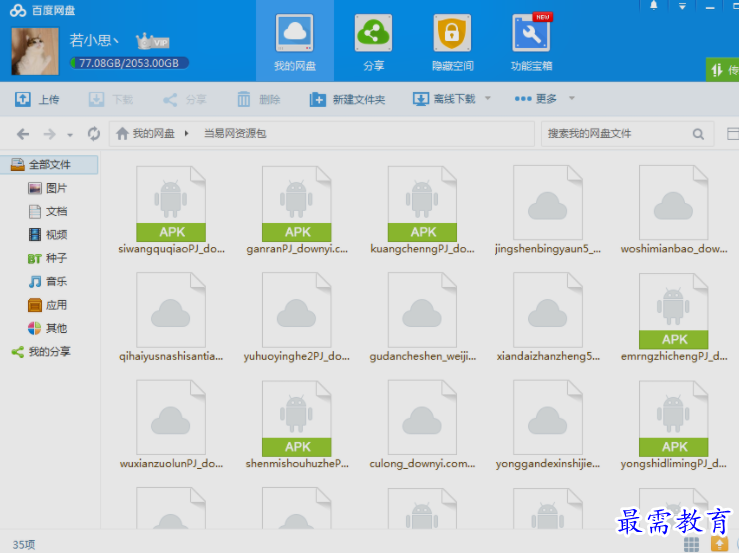Expand the 离线下载 dropdown arrow
The image size is (739, 553).
(488, 99)
